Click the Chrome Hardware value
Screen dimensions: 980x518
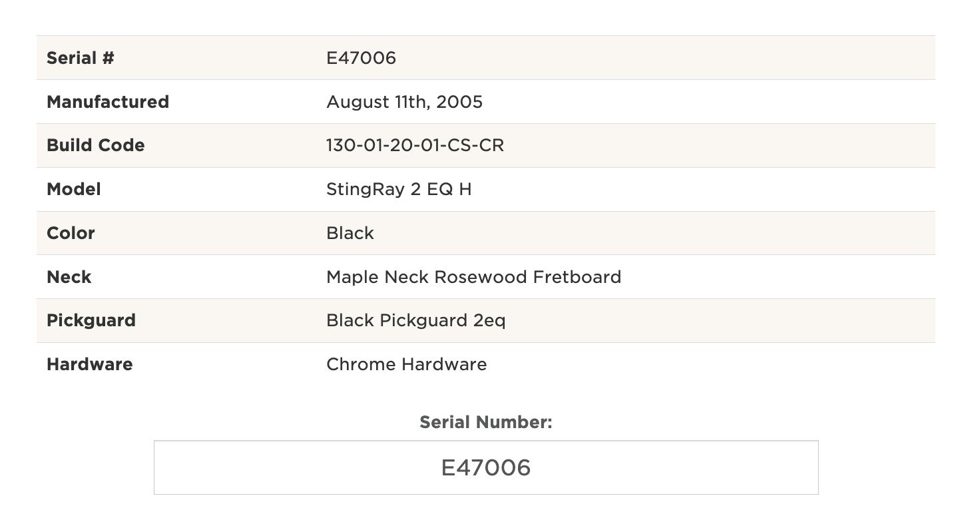[x=406, y=364]
